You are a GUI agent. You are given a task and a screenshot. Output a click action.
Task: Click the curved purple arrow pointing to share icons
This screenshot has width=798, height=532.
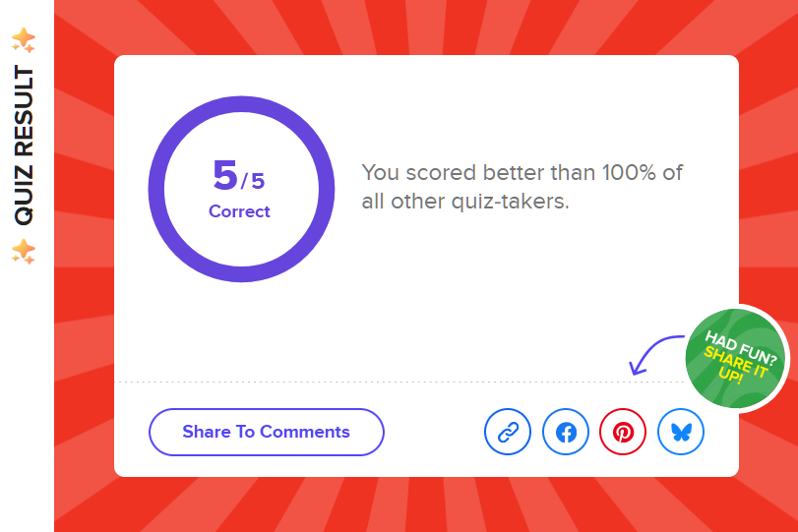point(656,355)
